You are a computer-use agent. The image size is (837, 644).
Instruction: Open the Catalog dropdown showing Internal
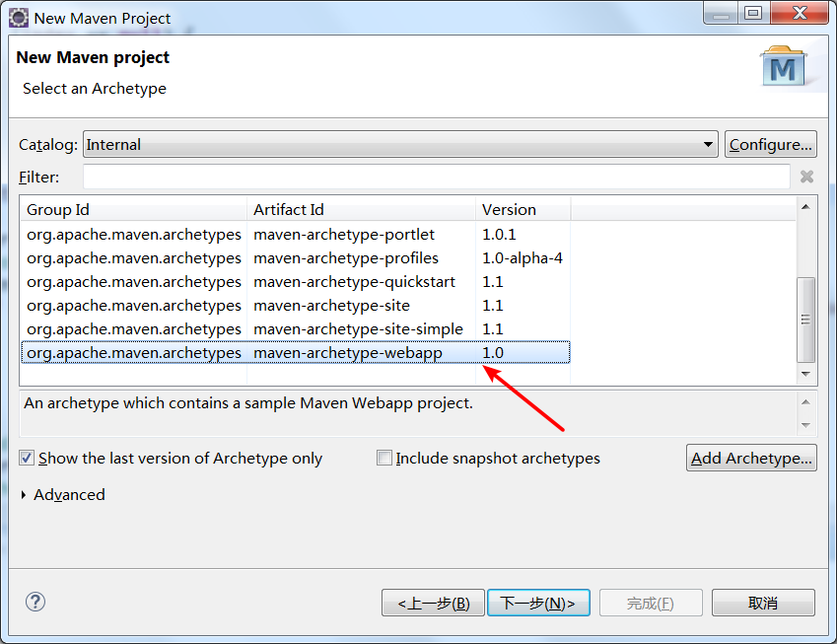coord(400,144)
